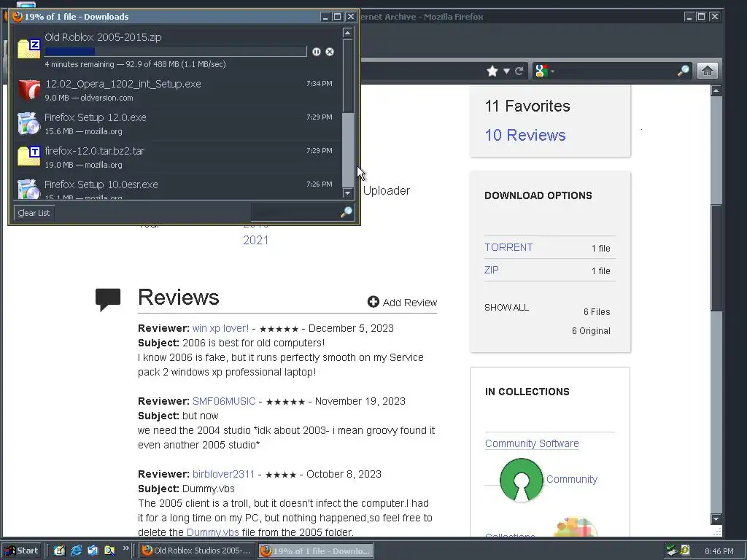Image resolution: width=747 pixels, height=560 pixels.
Task: Pause the Old Roblox 2005-2015.zip download
Action: 317,52
